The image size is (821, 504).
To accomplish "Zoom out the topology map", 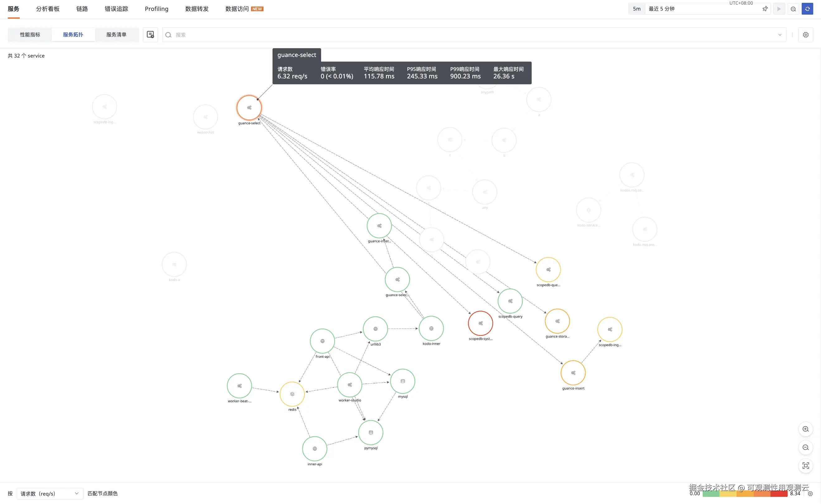I will [805, 447].
